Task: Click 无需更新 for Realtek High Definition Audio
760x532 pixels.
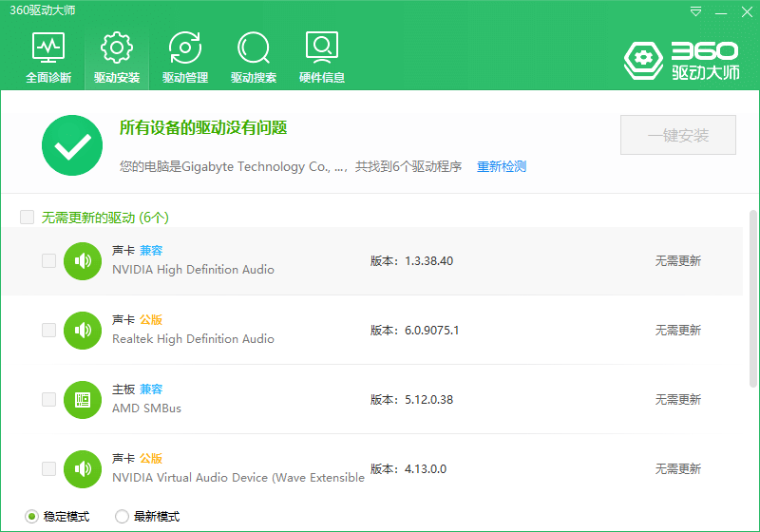Action: click(678, 331)
